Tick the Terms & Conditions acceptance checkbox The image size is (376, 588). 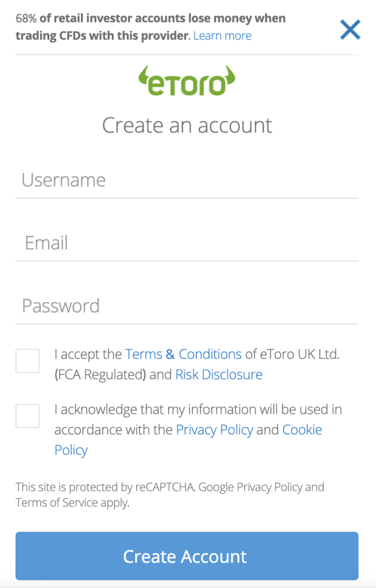(x=28, y=361)
